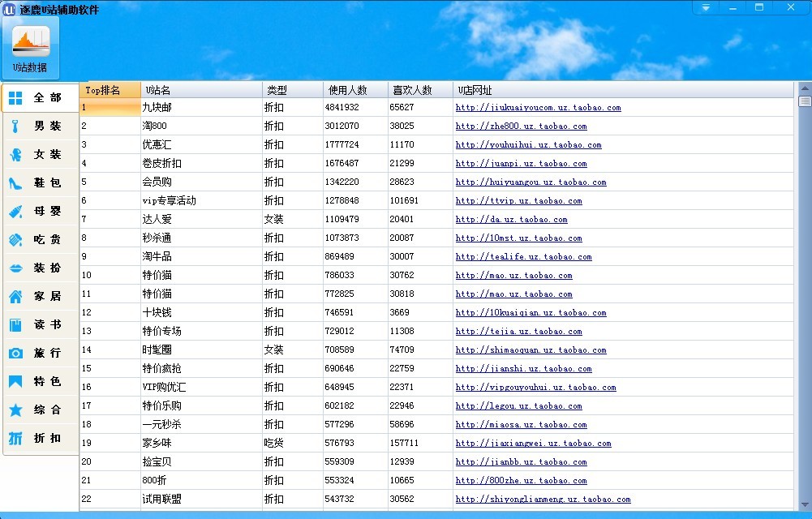Select the 母婴 bottle icon
This screenshot has height=519, width=812.
click(x=15, y=211)
